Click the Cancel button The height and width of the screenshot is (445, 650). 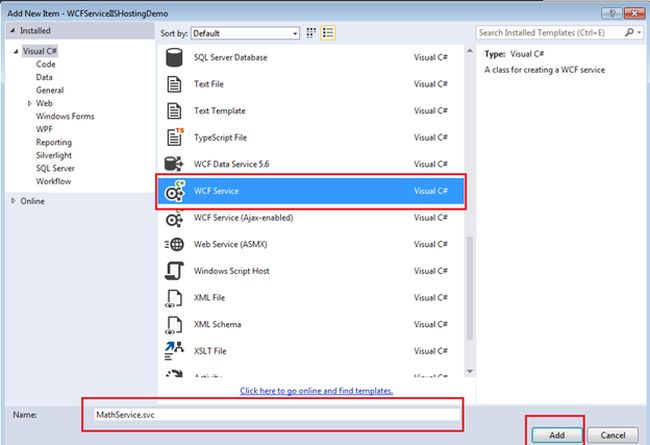pyautogui.click(x=613, y=435)
